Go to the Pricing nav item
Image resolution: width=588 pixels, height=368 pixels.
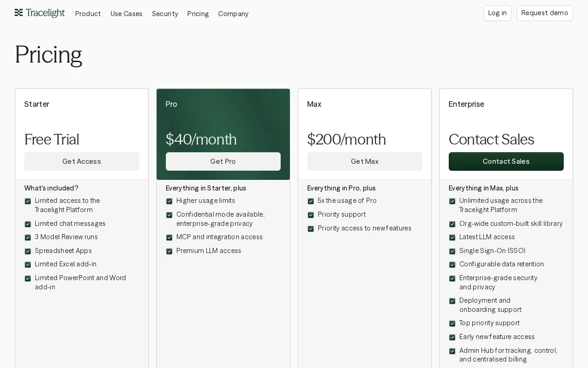point(198,14)
